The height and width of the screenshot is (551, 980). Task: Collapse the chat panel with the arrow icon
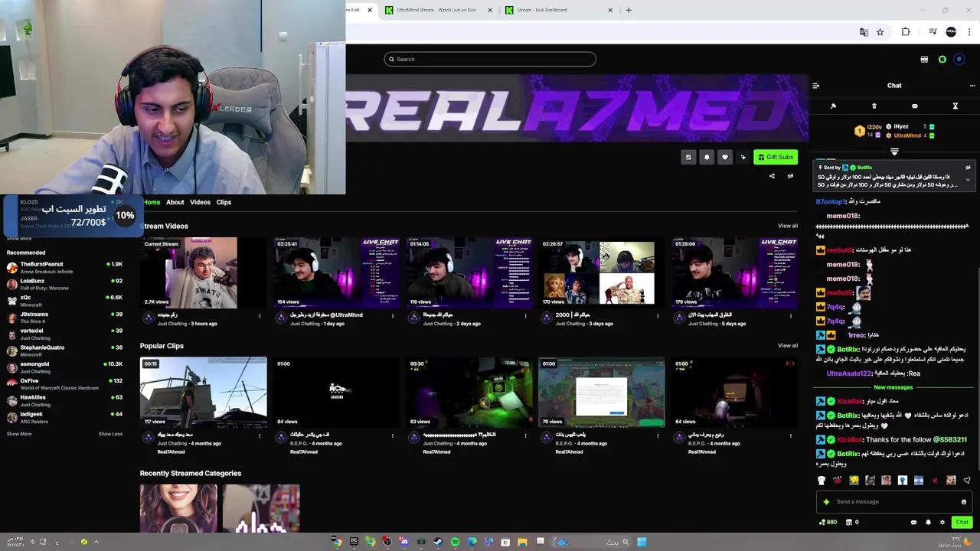pyautogui.click(x=815, y=86)
